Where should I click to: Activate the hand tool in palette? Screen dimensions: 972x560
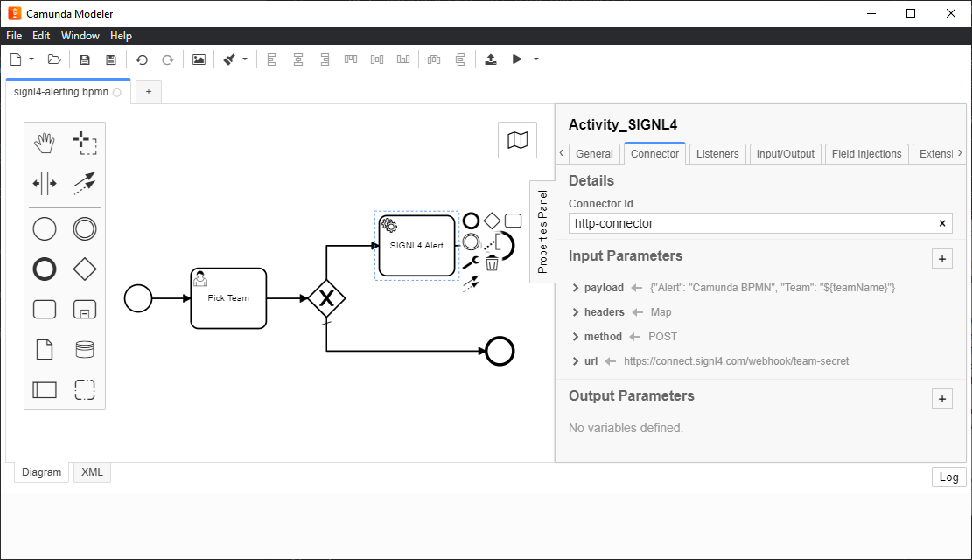[x=45, y=143]
